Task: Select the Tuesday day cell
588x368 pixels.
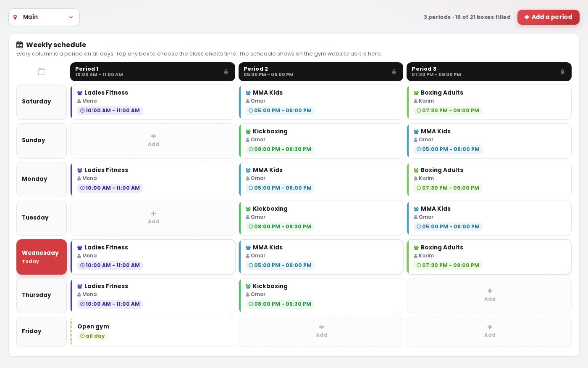Action: pos(42,218)
